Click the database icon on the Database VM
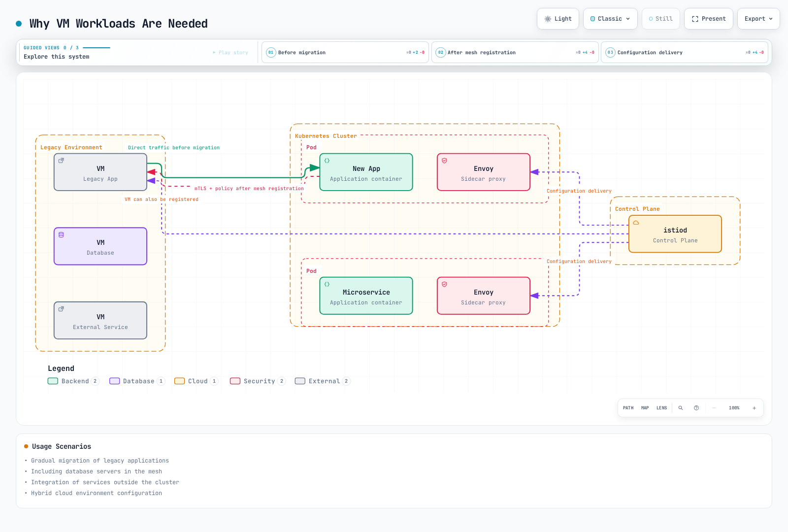 click(x=61, y=235)
